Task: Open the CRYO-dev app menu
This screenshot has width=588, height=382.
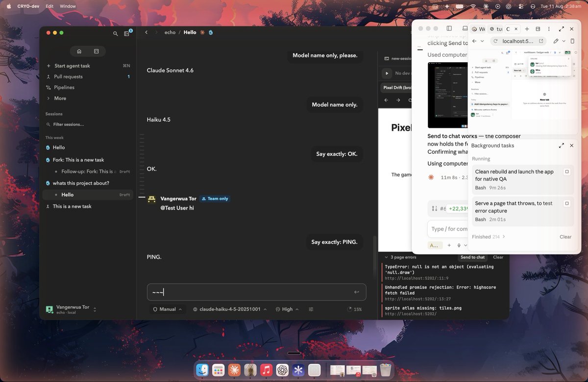Action: tap(28, 6)
